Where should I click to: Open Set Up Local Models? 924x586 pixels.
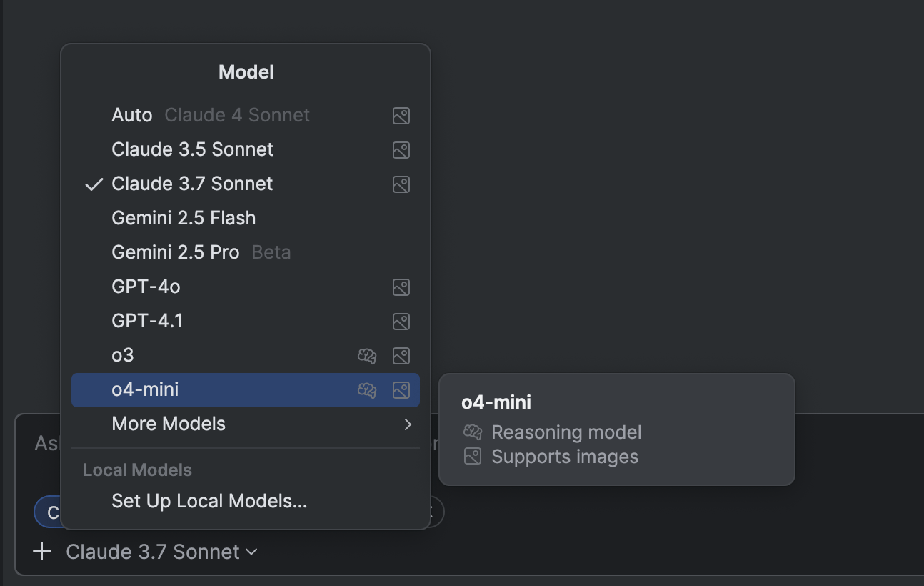[209, 501]
